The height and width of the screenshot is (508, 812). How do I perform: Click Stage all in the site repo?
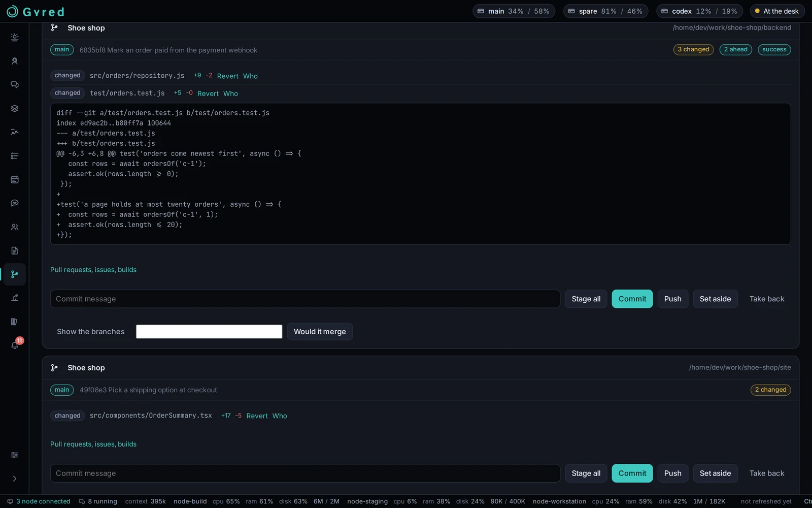tap(586, 473)
